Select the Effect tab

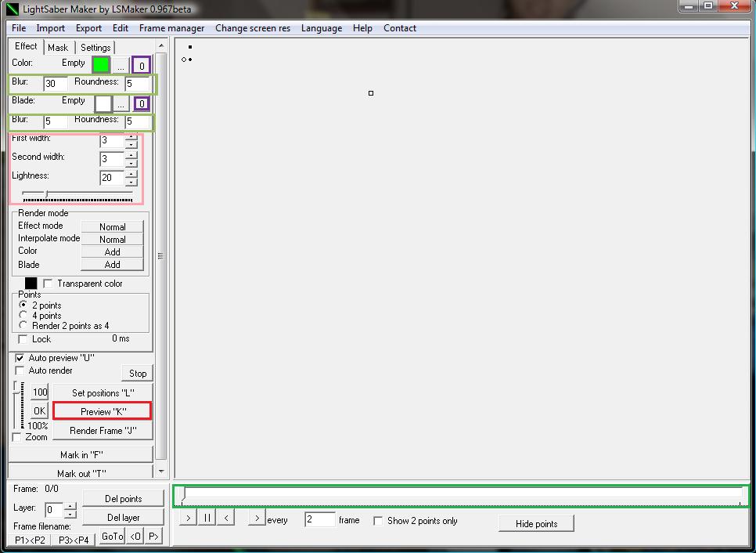26,46
